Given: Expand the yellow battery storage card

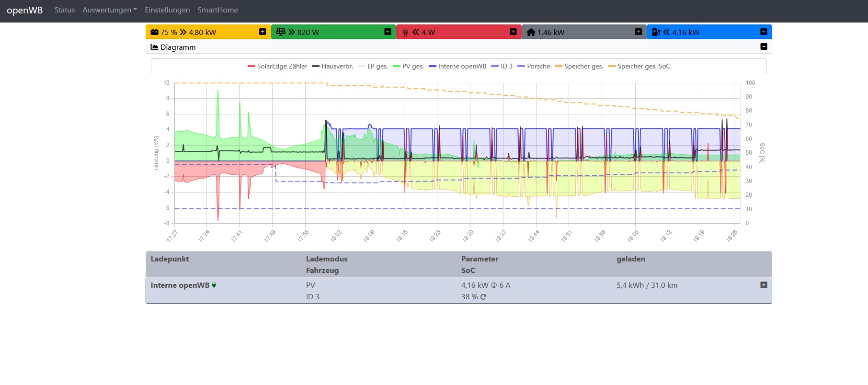Looking at the screenshot, I should point(263,32).
